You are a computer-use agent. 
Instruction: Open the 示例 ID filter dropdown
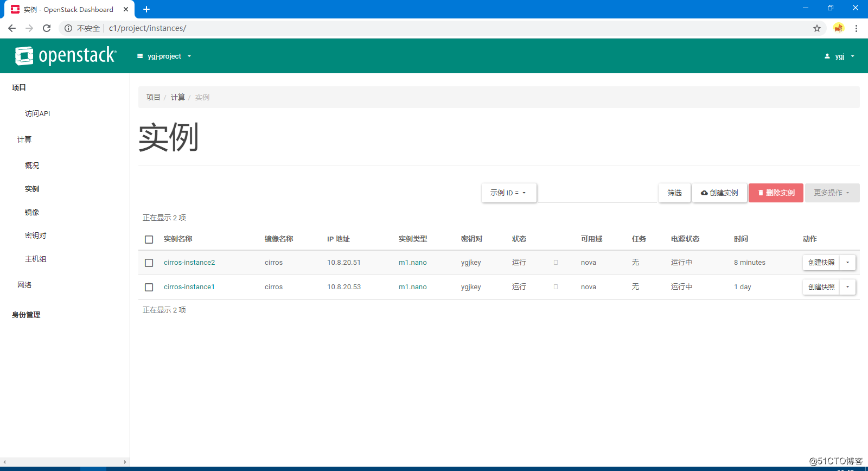coord(509,193)
